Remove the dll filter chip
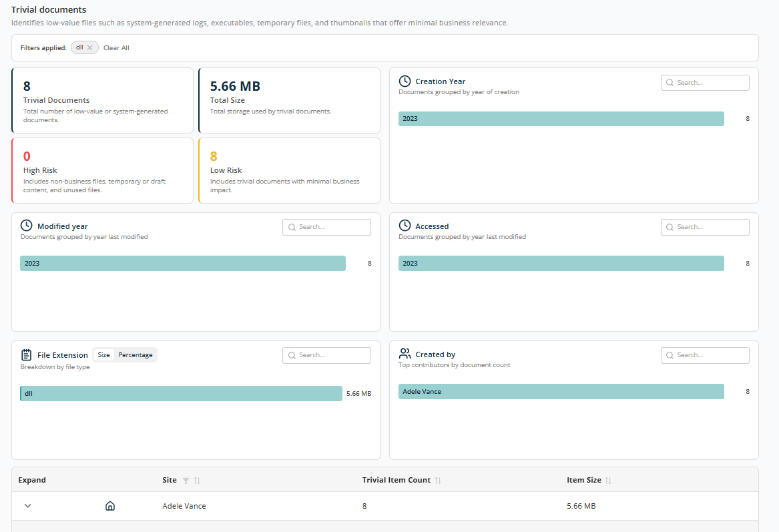This screenshot has height=532, width=779. coord(89,47)
